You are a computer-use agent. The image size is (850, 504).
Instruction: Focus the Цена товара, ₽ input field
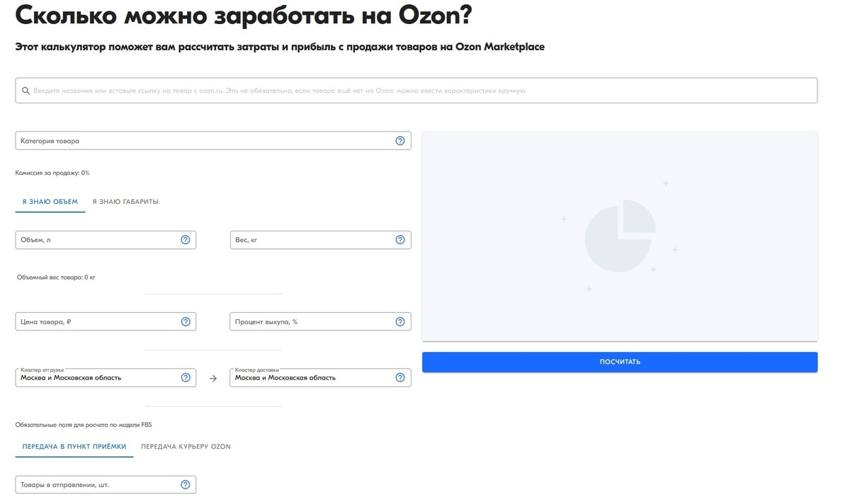pyautogui.click(x=106, y=321)
